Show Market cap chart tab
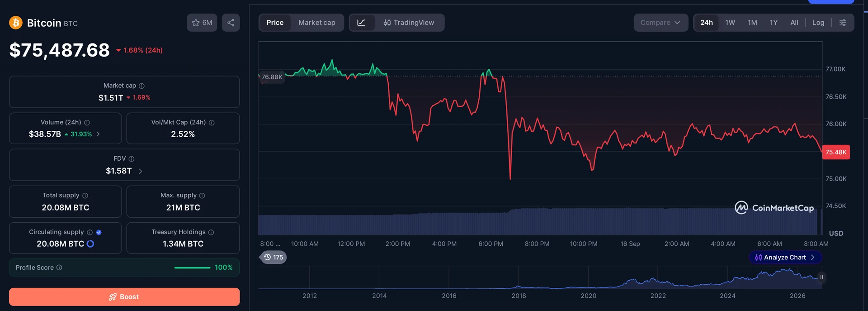 [x=317, y=23]
